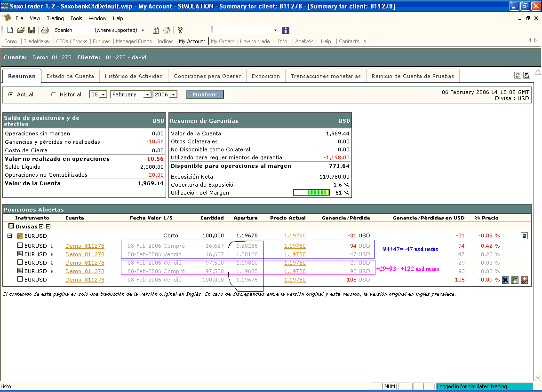Expand all with plus beside Divisas
Viewport: 542px width, 392px height.
pos(41,227)
